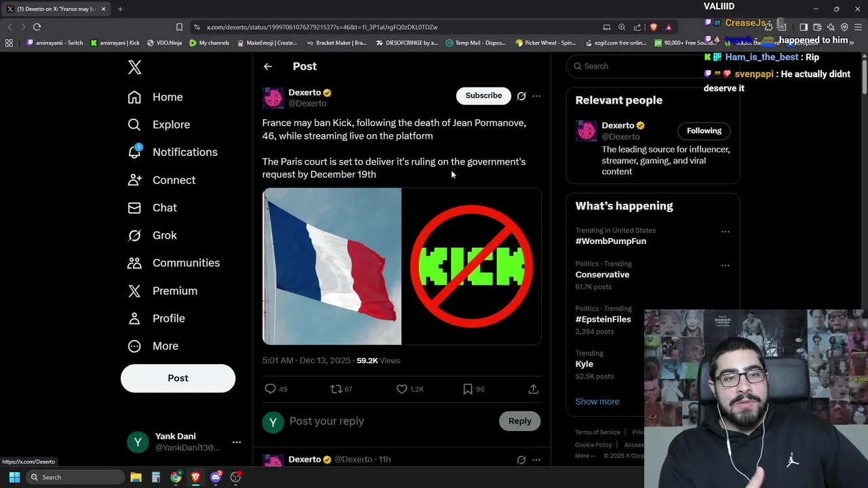Open File Explorer from taskbar

tap(136, 477)
